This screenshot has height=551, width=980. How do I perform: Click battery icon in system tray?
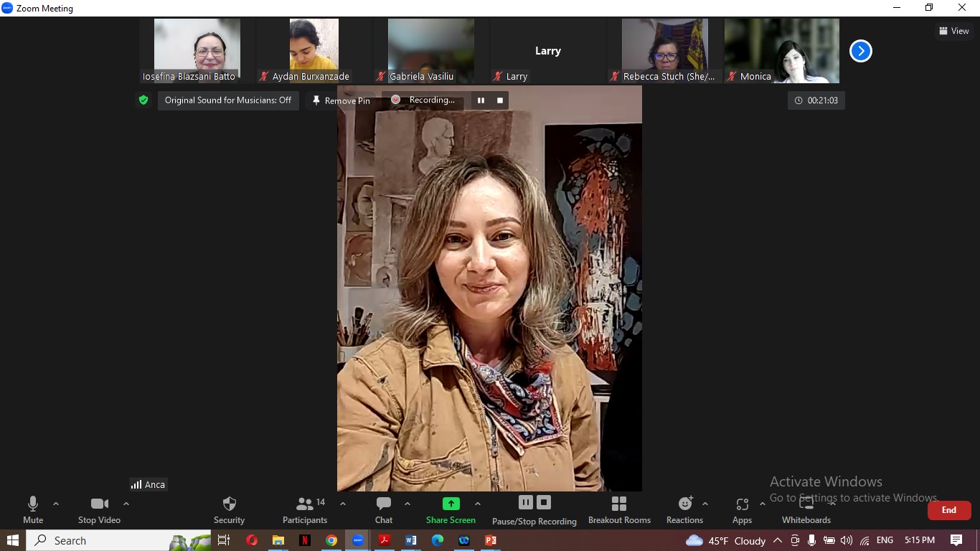829,540
